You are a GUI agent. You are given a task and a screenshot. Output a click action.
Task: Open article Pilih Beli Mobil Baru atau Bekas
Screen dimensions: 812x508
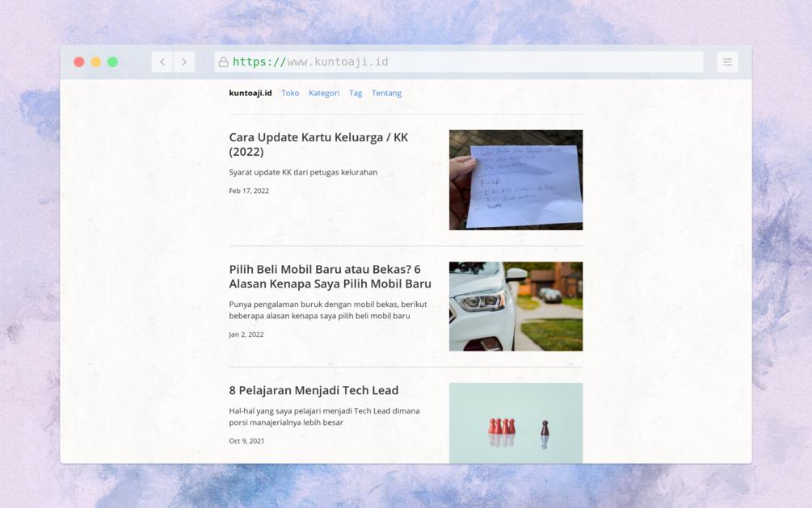[330, 276]
